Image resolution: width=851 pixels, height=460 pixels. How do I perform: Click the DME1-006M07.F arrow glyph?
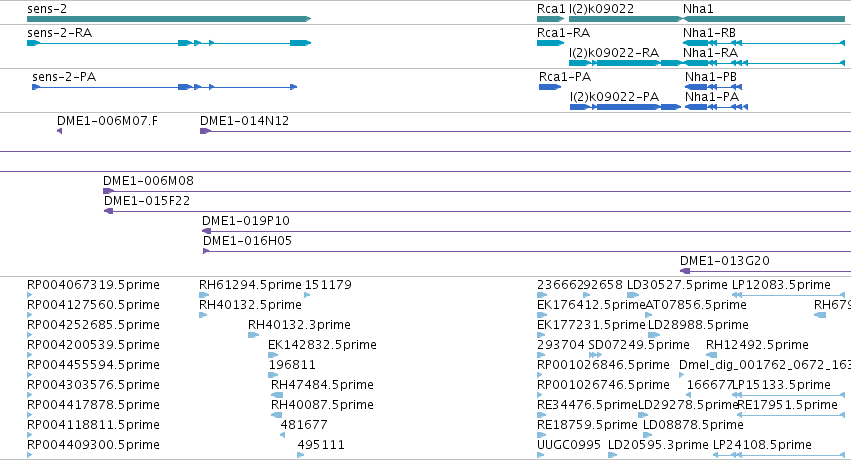(59, 131)
